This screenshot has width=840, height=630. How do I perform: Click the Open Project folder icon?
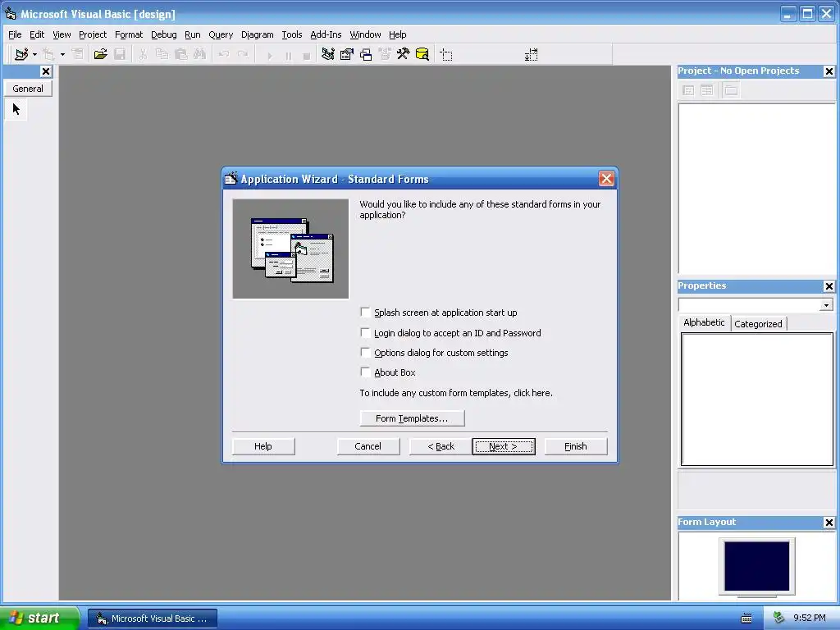[x=101, y=54]
